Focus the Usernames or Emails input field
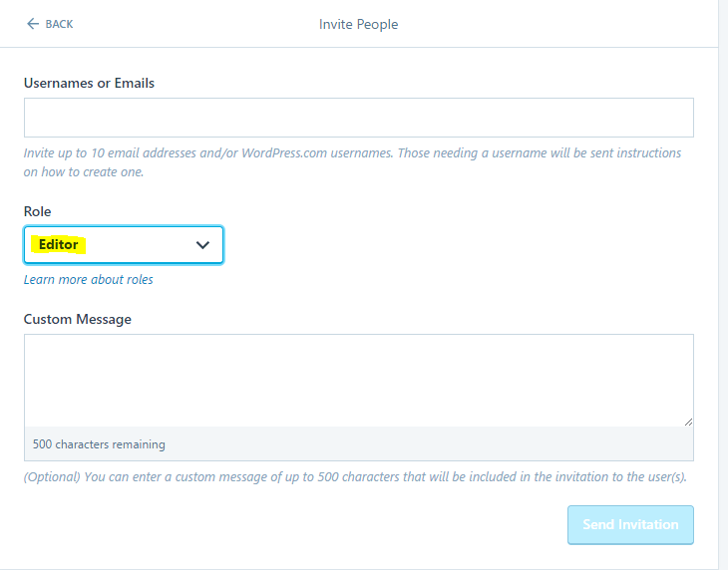The image size is (728, 570). [x=358, y=118]
